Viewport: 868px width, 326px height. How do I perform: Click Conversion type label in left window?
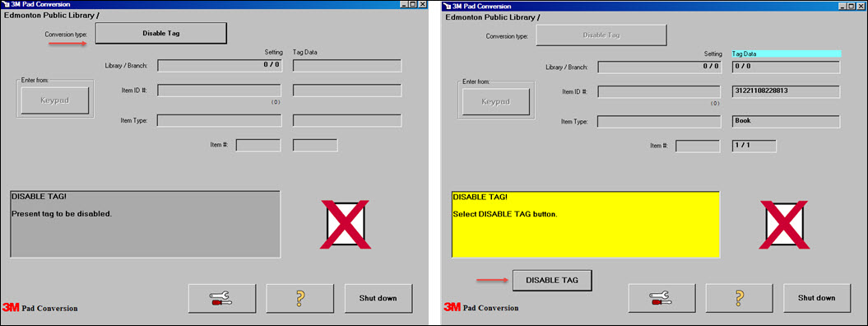coord(67,35)
